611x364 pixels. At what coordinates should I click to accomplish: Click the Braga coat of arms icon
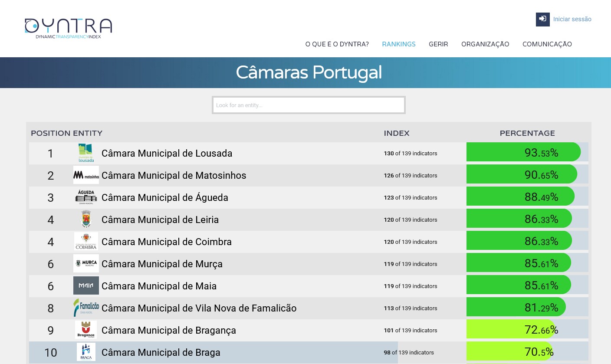pos(86,352)
